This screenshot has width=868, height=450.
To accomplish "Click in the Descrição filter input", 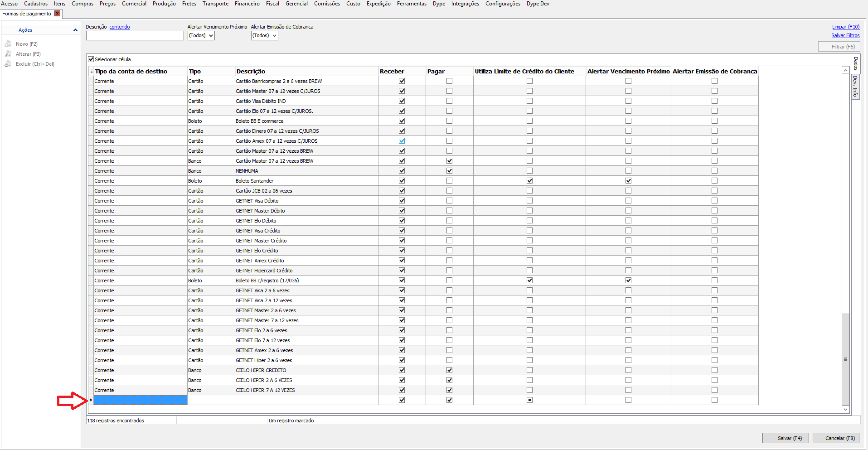I will tap(135, 35).
